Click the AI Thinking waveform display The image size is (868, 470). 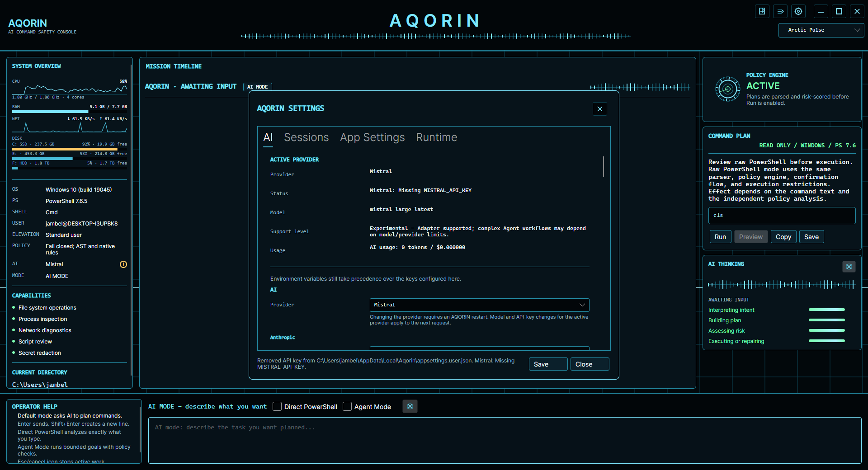coord(781,285)
